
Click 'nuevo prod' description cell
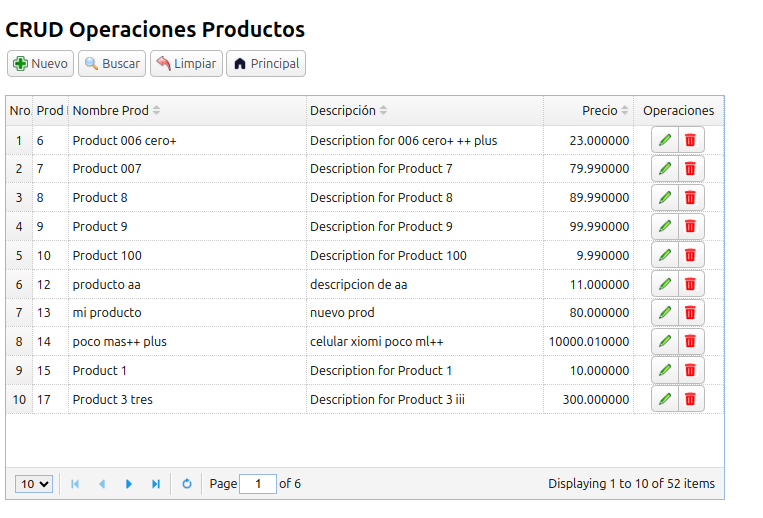(x=425, y=313)
